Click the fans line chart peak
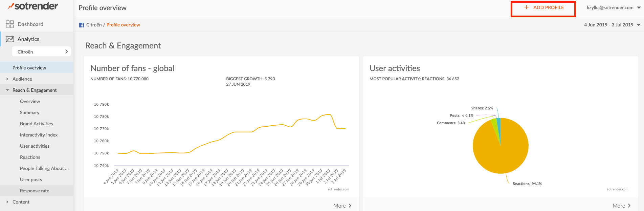 [x=329, y=114]
